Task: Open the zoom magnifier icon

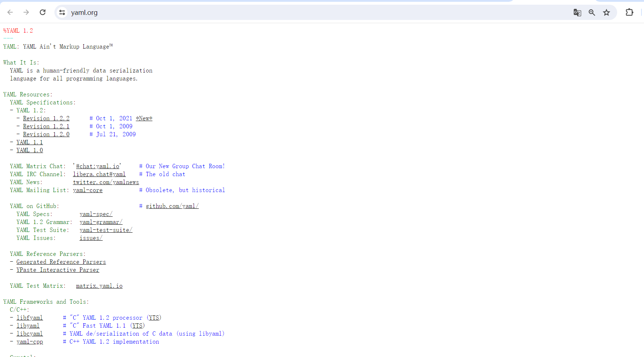Action: point(592,13)
